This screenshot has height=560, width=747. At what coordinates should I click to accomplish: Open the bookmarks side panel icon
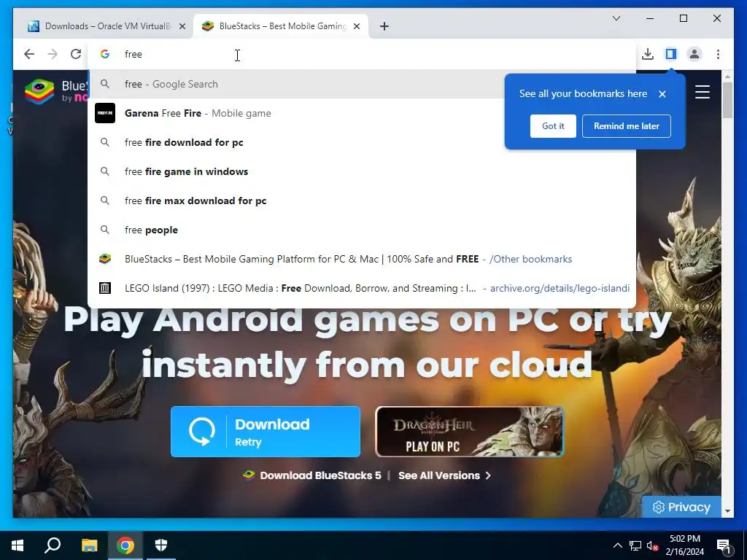point(671,54)
